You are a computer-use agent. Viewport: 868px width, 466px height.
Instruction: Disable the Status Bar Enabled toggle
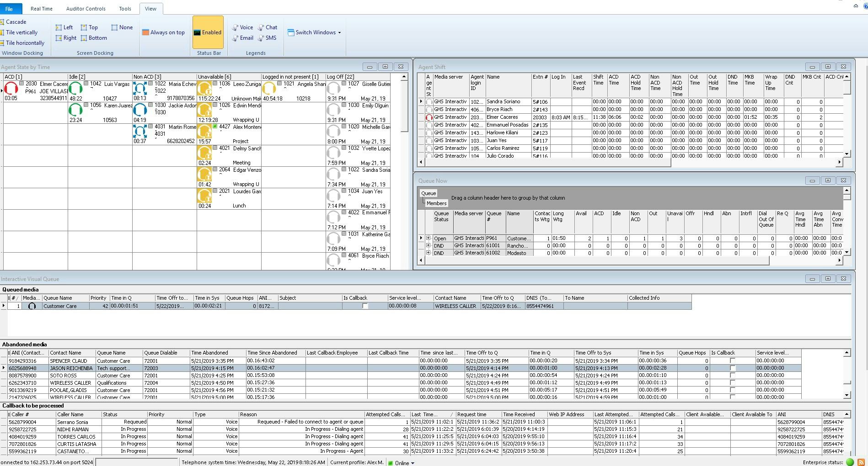pyautogui.click(x=208, y=32)
